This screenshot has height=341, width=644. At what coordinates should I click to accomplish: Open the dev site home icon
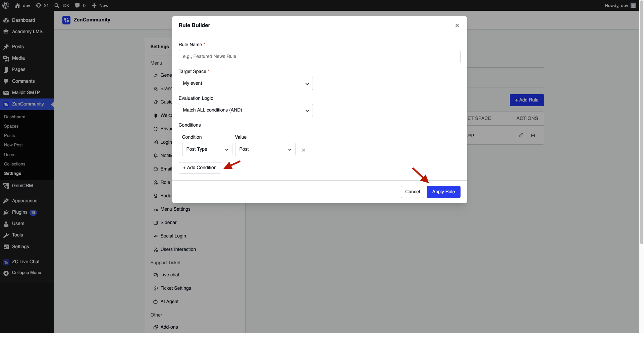[17, 5]
